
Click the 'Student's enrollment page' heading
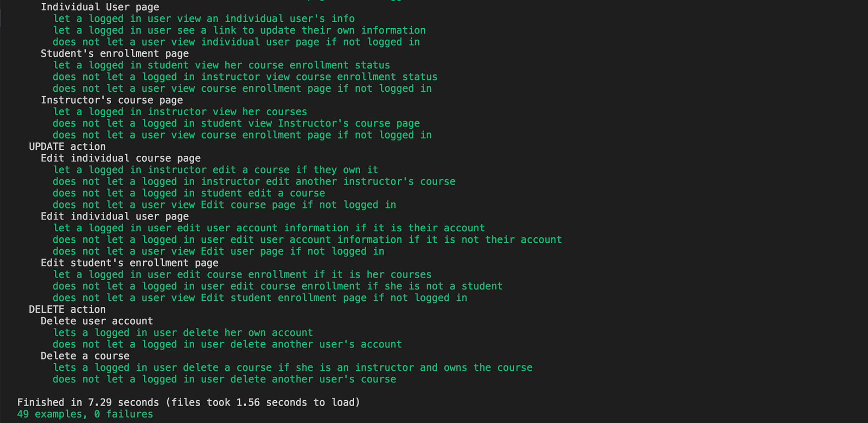point(114,54)
